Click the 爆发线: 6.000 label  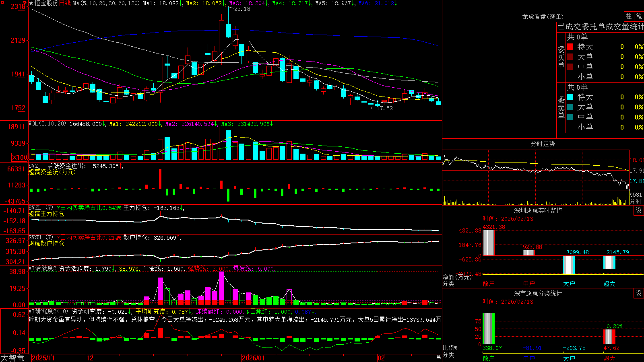point(254,268)
